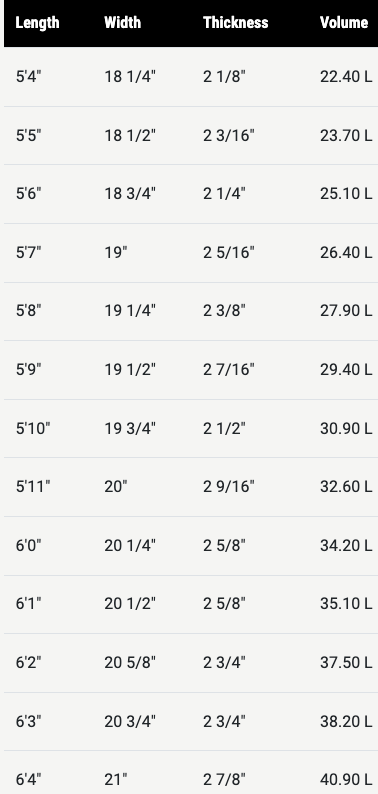This screenshot has height=794, width=378.
Task: Select the 5'9" length row
Action: (191, 370)
